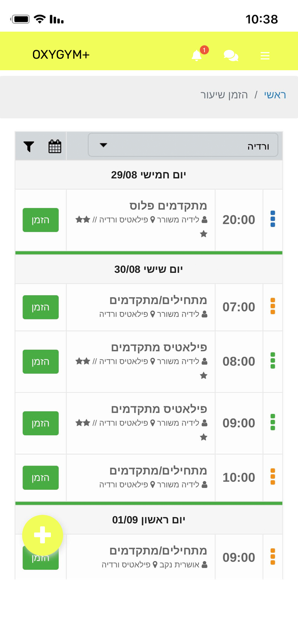Tap the yellow floating plus button
Viewport: 298px width, 644px height.
coord(43,535)
